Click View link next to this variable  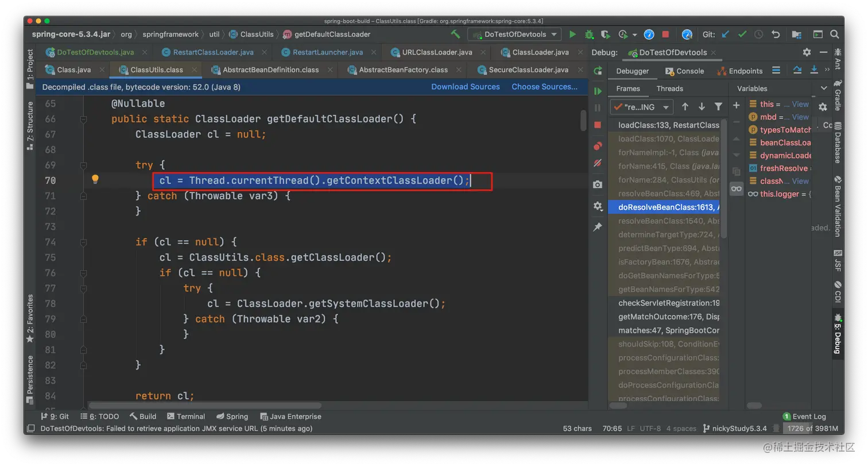pos(800,104)
